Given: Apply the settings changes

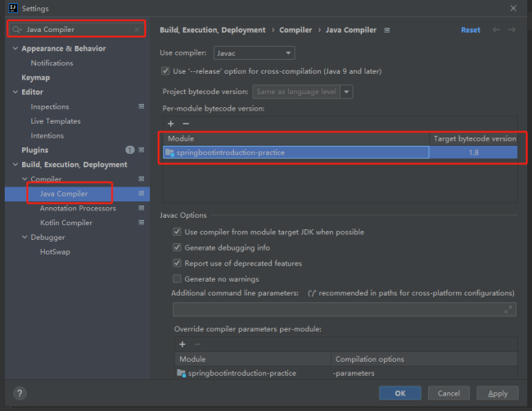Looking at the screenshot, I should click(x=498, y=393).
